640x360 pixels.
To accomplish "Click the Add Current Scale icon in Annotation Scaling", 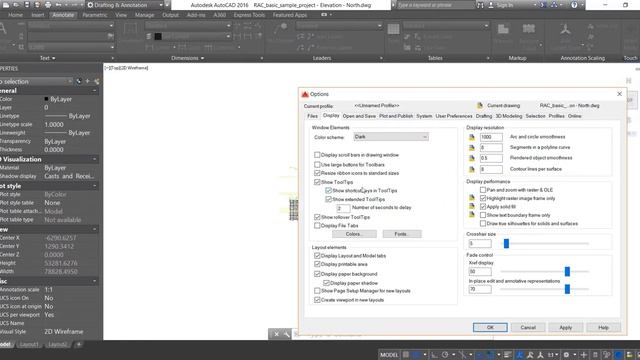I will click(565, 29).
